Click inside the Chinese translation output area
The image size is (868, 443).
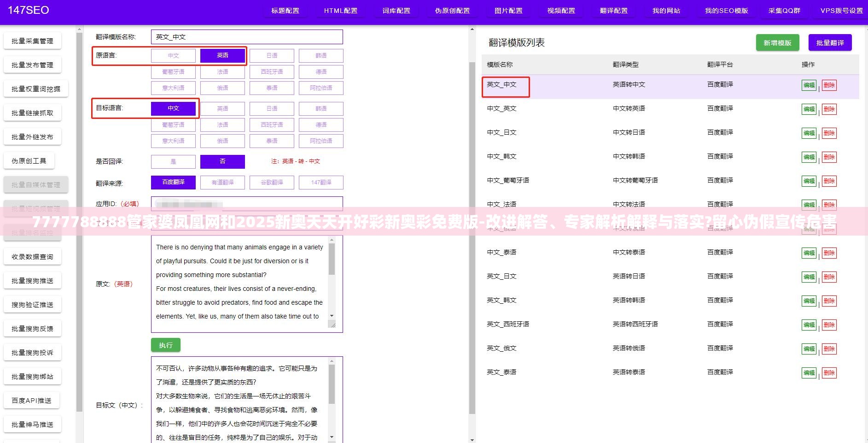[x=239, y=400]
